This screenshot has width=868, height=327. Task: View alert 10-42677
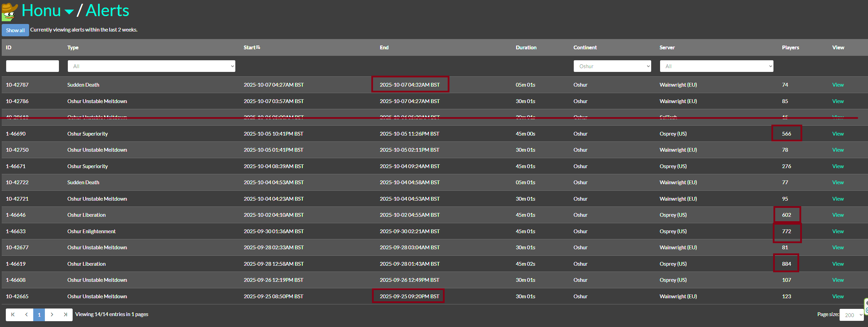(x=838, y=248)
